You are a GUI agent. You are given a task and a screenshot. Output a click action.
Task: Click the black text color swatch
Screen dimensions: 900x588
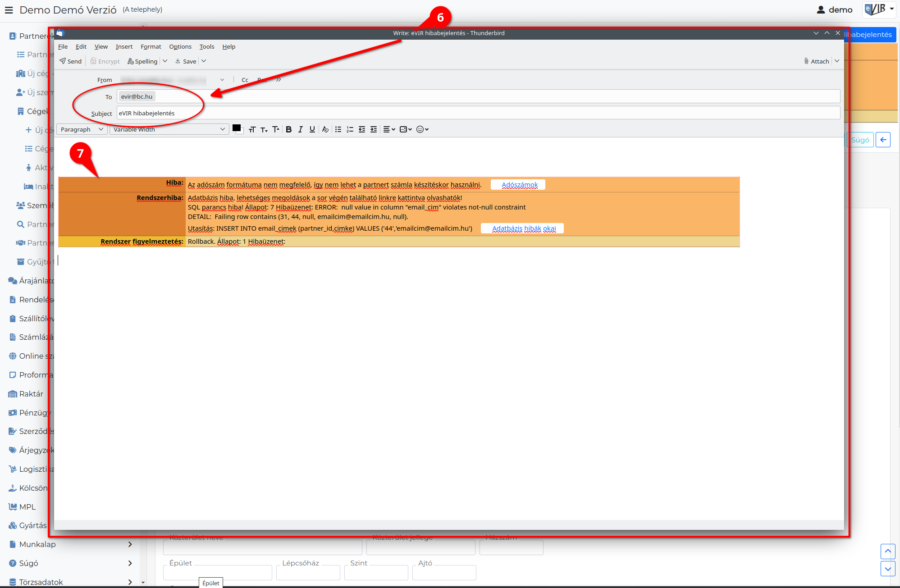(x=236, y=128)
